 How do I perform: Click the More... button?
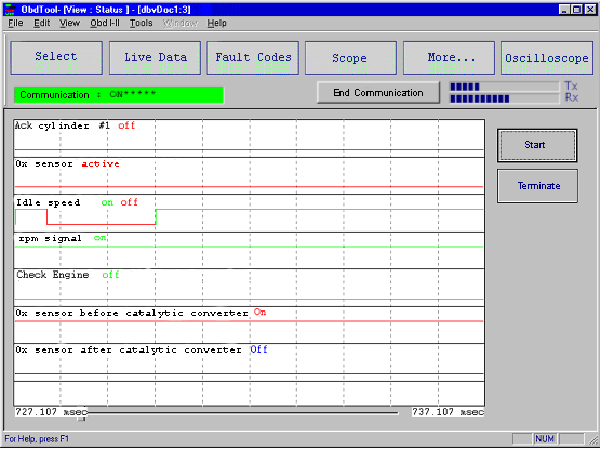click(x=449, y=58)
